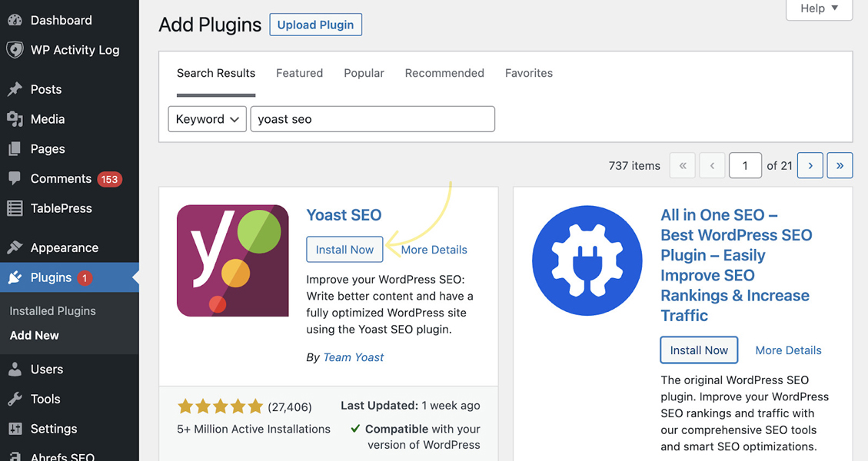
Task: Switch to the Popular plugins tab
Action: coord(364,73)
